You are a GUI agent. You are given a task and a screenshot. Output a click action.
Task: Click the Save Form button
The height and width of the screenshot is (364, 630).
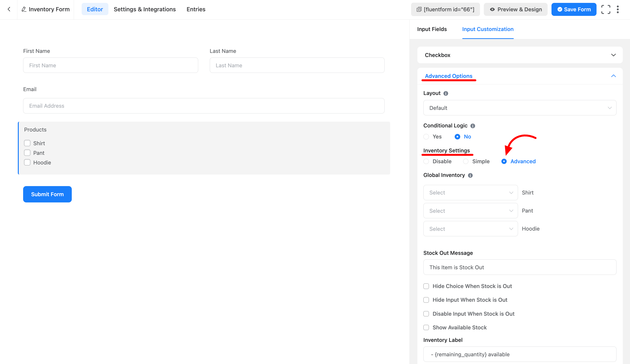574,9
